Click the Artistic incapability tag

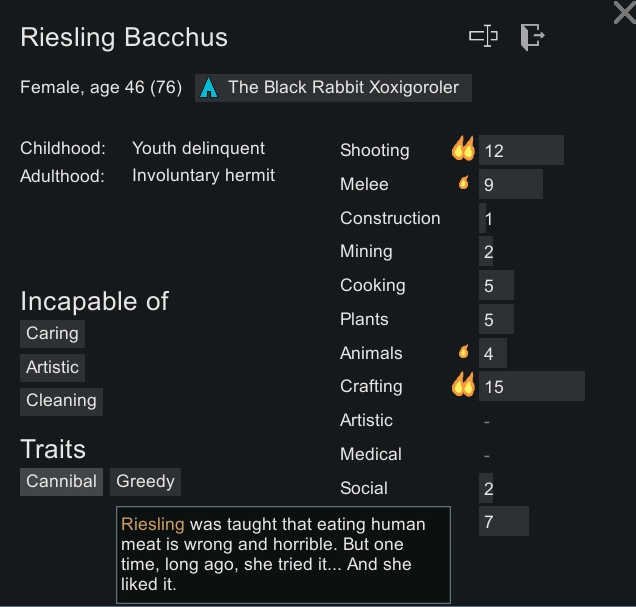coord(52,368)
